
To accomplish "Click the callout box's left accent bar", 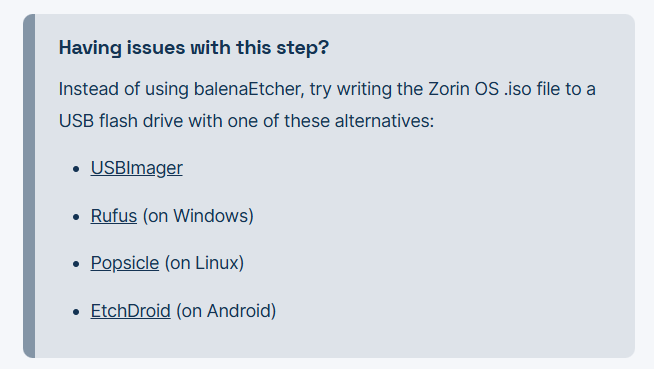I will [x=29, y=186].
